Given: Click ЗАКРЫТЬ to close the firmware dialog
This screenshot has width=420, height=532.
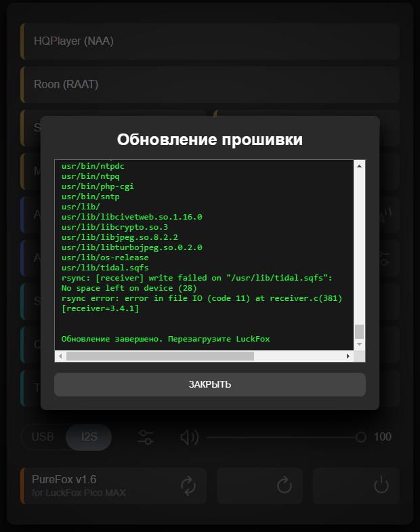Looking at the screenshot, I should tap(209, 384).
